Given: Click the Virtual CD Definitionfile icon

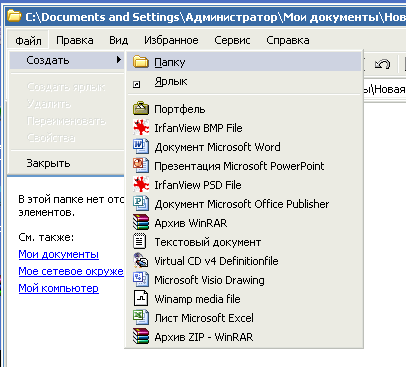Looking at the screenshot, I should [x=141, y=261].
